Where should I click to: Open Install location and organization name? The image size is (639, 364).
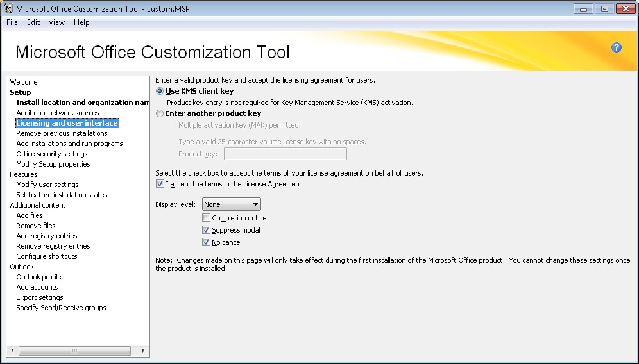(x=82, y=103)
